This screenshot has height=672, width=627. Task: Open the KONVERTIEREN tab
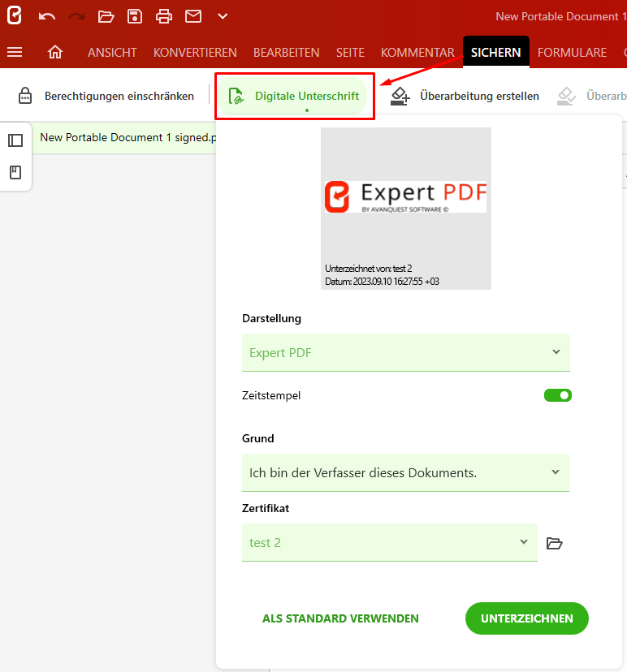click(195, 52)
